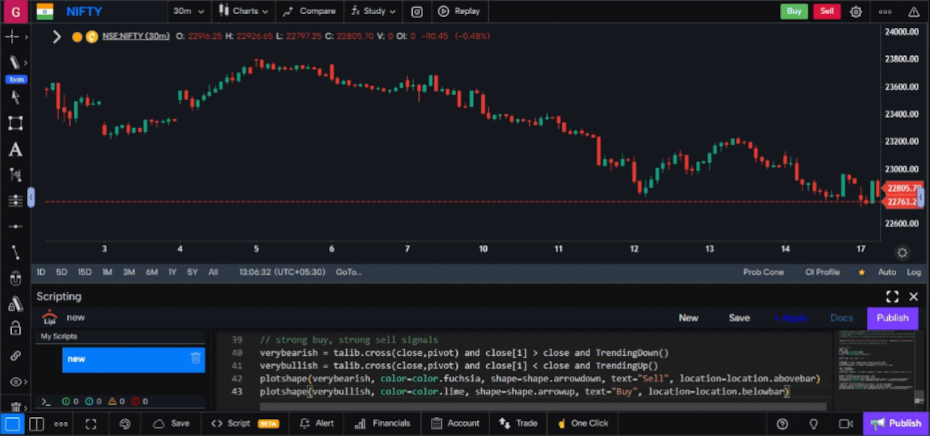Open chart settings gear in top bar
930x436 pixels.
click(x=856, y=12)
